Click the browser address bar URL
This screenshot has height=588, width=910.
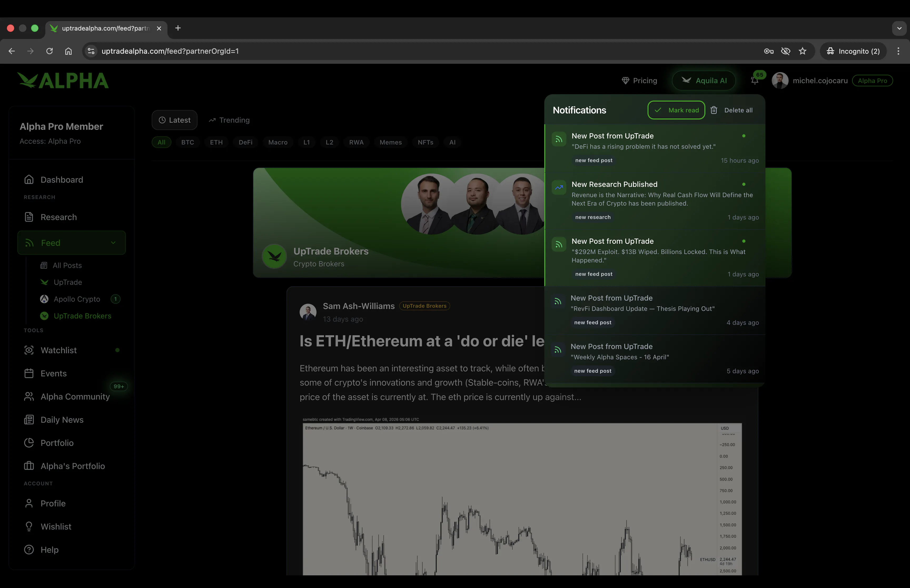tap(170, 51)
